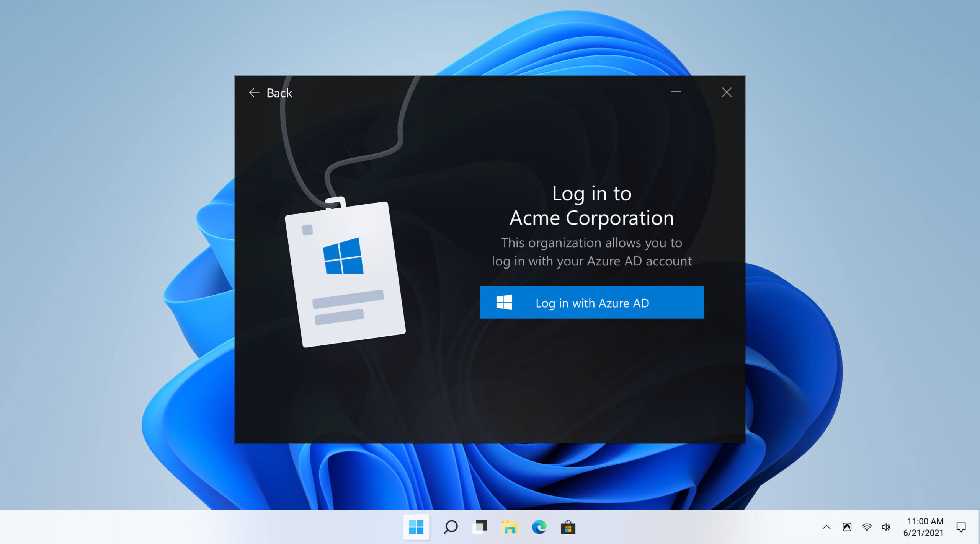The width and height of the screenshot is (980, 544).
Task: Click the tray app icon beside Wi-Fi
Action: pyautogui.click(x=847, y=527)
